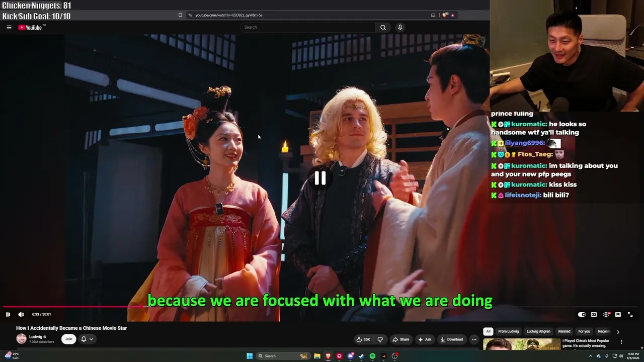Click chat username kuromatic saying 'kiss kiss'

click(529, 185)
